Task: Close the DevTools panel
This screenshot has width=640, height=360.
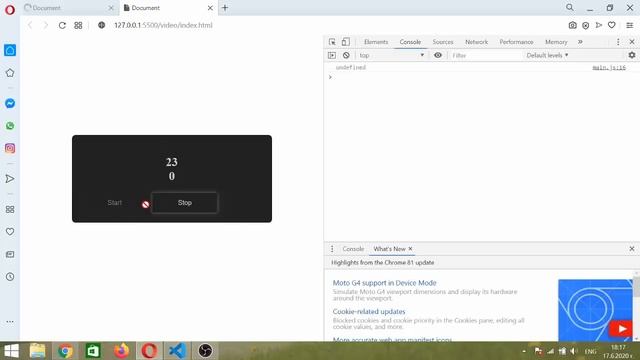Action: tap(632, 42)
